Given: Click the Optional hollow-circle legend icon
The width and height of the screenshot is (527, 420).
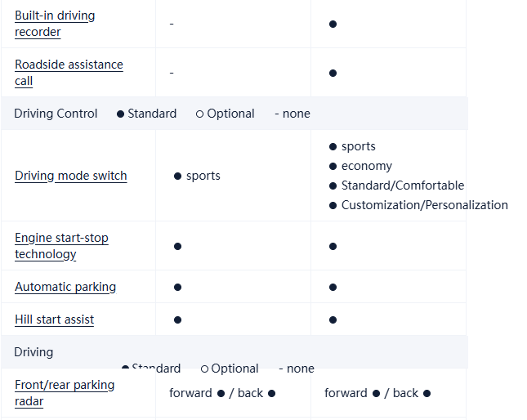Looking at the screenshot, I should pos(199,114).
